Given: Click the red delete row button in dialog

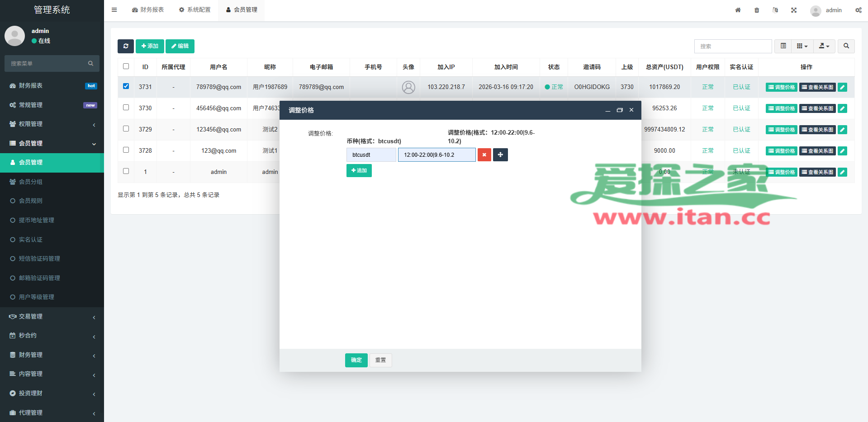Looking at the screenshot, I should pyautogui.click(x=484, y=155).
